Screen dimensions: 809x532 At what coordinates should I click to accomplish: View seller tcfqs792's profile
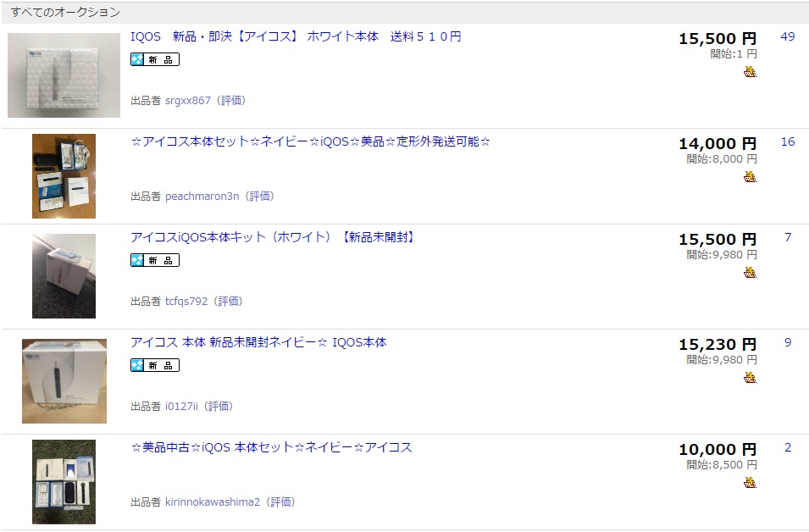click(x=186, y=302)
